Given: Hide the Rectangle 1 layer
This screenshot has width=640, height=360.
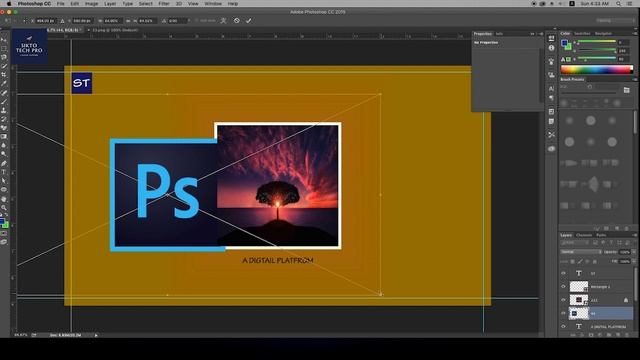Looking at the screenshot, I should pos(564,287).
